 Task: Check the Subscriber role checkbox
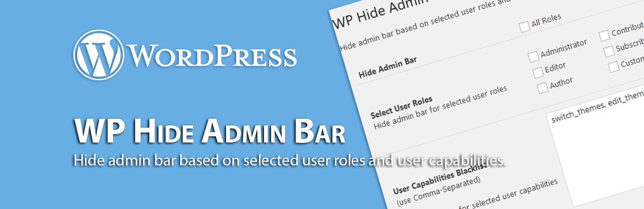(609, 51)
